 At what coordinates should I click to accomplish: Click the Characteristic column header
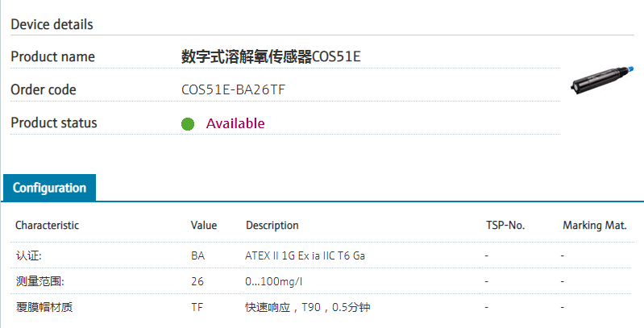point(47,226)
